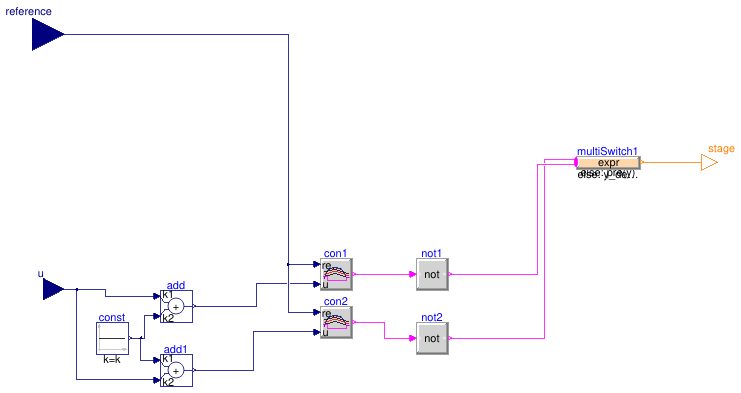
Task: Select the reference input connector triangle
Action: [x=48, y=34]
